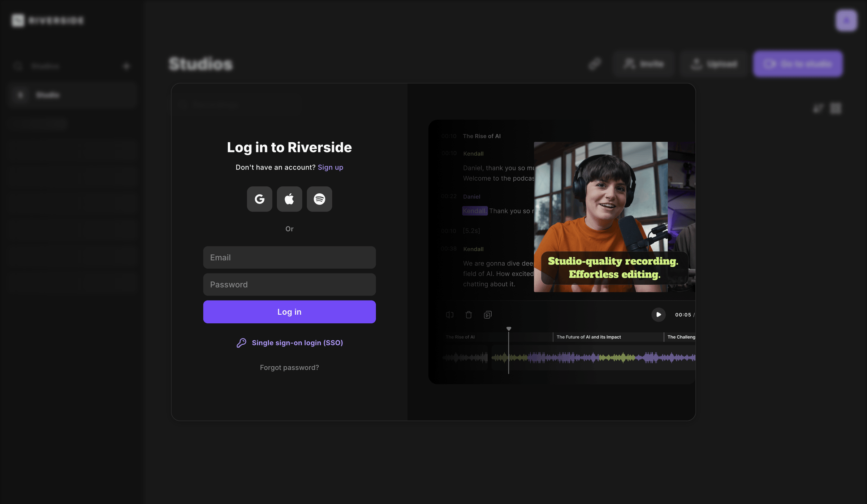Focus the Password input field
Image resolution: width=867 pixels, height=504 pixels.
tap(289, 285)
